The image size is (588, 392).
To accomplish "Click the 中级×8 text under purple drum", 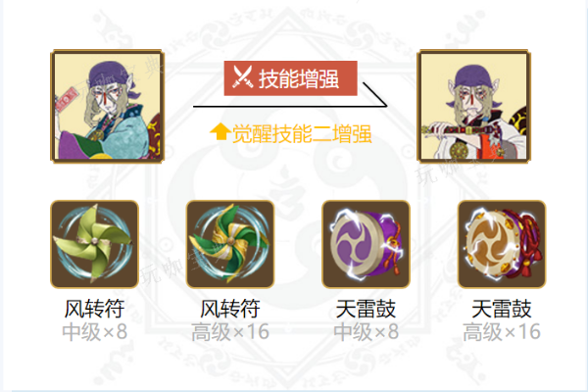I will pos(366,331).
